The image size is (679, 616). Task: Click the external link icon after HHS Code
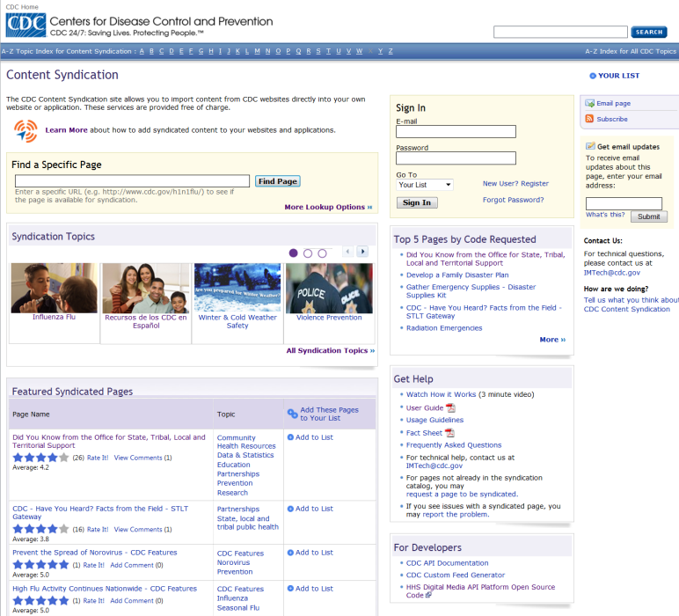point(428,595)
